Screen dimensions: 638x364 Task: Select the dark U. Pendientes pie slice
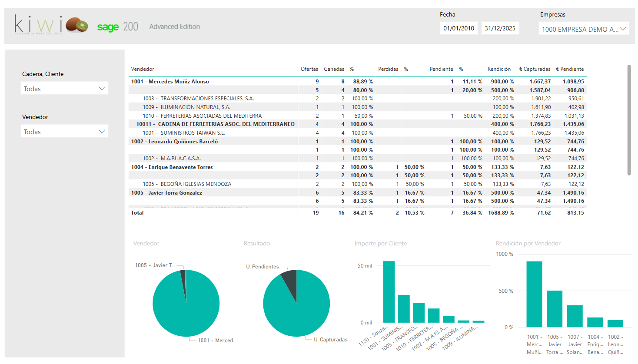coord(290,279)
